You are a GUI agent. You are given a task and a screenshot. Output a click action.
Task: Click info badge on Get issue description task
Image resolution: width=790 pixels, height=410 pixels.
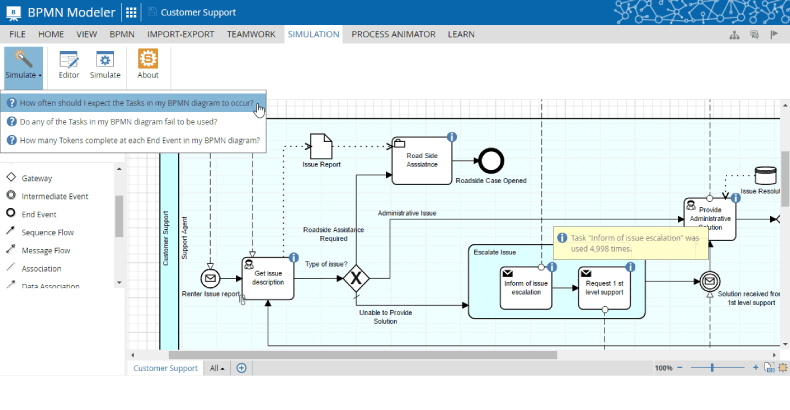294,258
